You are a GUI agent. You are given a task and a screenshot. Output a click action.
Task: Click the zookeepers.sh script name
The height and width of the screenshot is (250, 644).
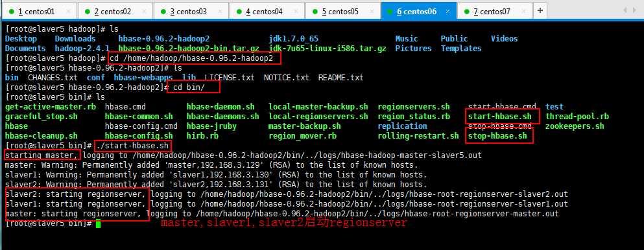click(575, 126)
